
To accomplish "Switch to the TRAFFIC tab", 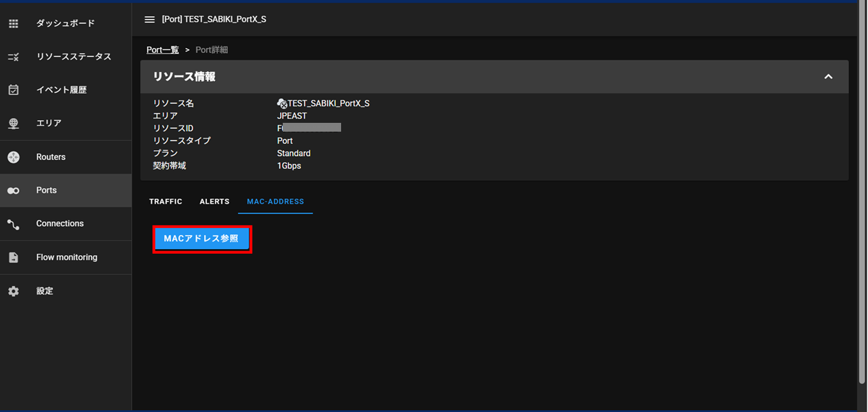I will click(165, 202).
